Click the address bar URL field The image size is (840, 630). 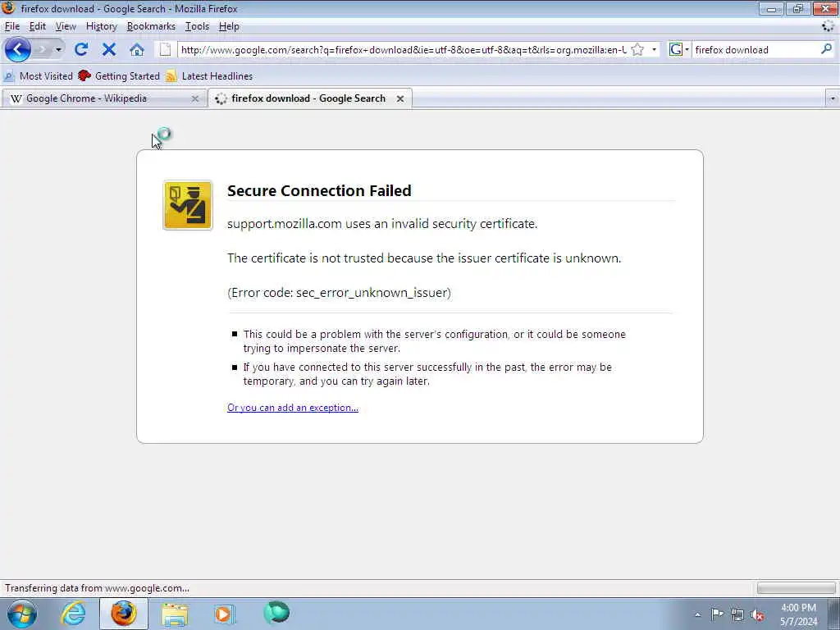(403, 50)
